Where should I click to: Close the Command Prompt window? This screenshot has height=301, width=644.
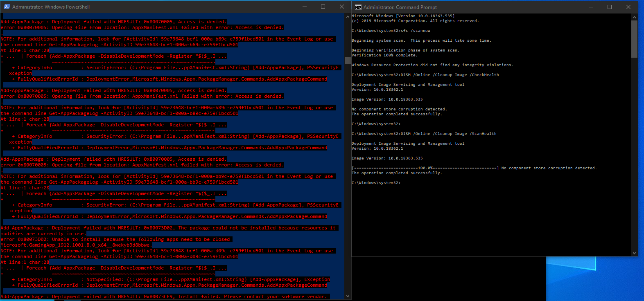[x=628, y=7]
